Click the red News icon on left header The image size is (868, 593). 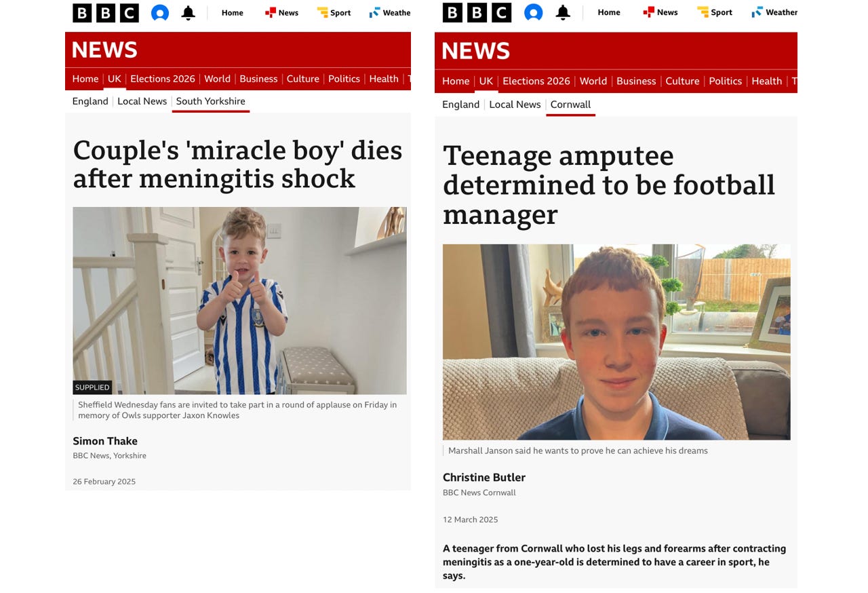[270, 12]
